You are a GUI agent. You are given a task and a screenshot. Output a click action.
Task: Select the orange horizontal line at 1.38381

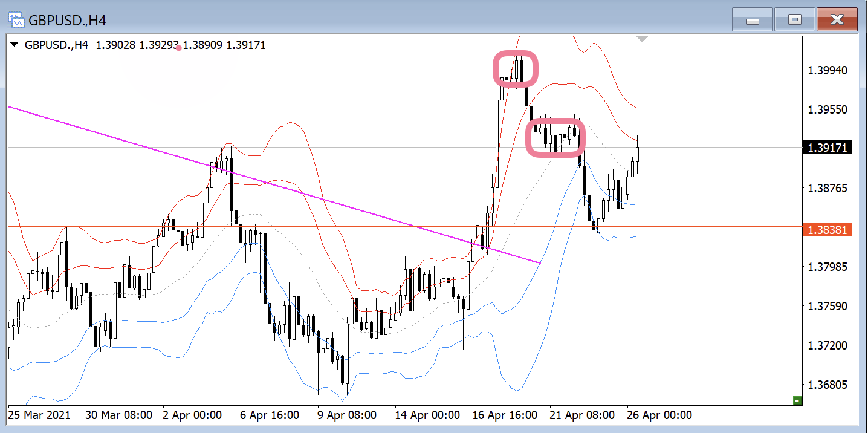pos(363,226)
